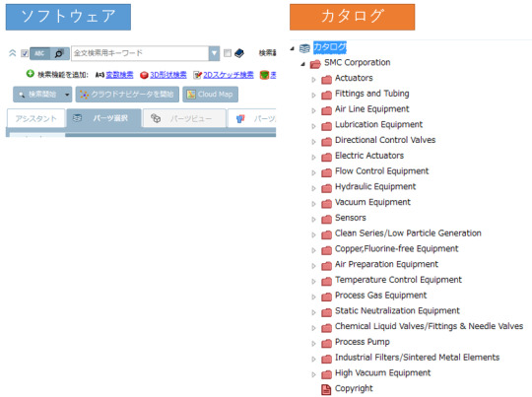Click the catalog root icon beside カタログ
The width and height of the screenshot is (532, 397).
click(x=304, y=48)
